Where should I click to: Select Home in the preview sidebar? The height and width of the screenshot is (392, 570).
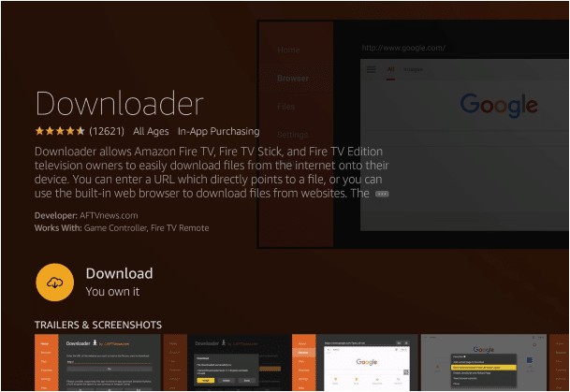pyautogui.click(x=288, y=50)
